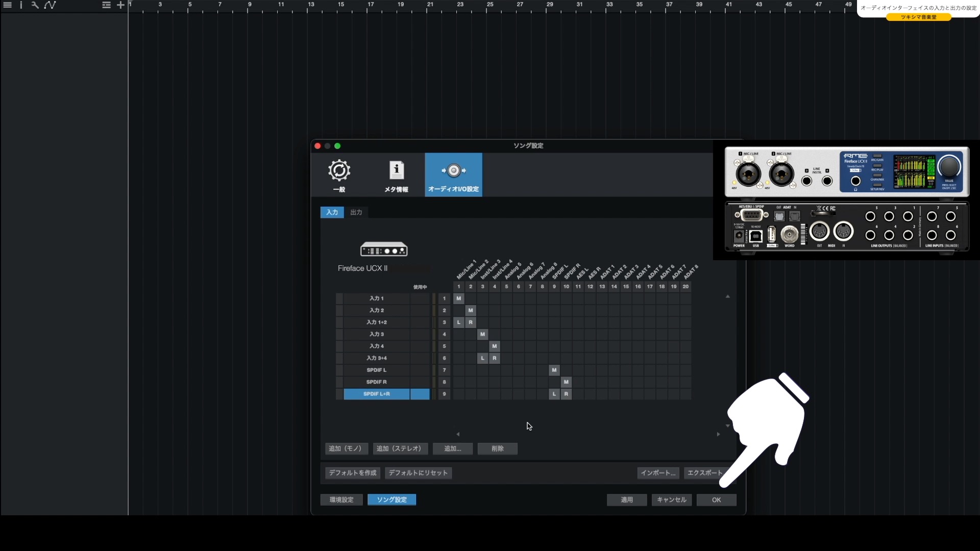This screenshot has height=551, width=980.
Task: Open the hamburger menu in the toolbar
Action: tap(7, 5)
